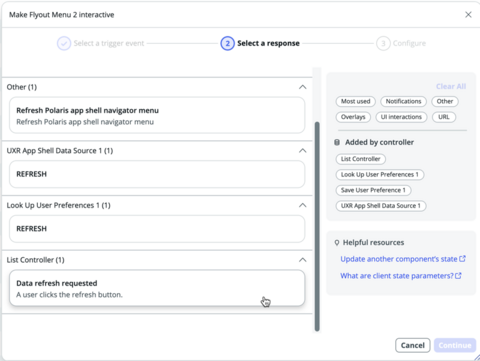
Task: Toggle the UI interactions filter chip
Action: pos(401,117)
